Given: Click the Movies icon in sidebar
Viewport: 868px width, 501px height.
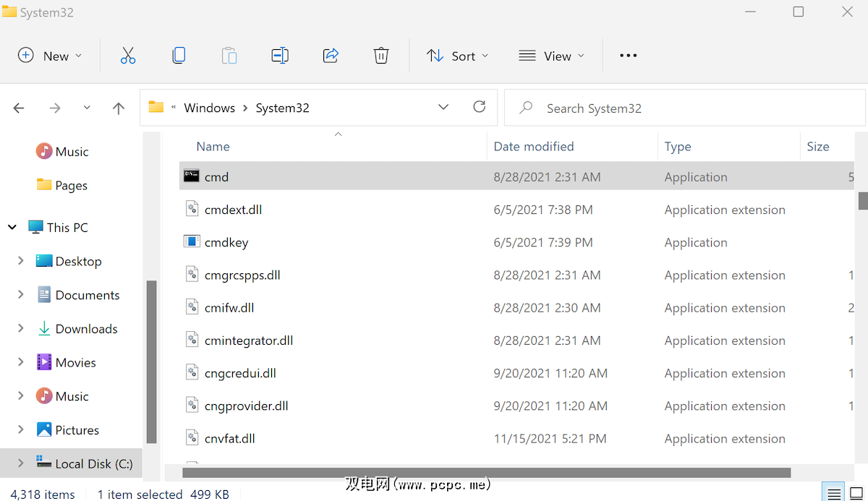Looking at the screenshot, I should pos(44,362).
